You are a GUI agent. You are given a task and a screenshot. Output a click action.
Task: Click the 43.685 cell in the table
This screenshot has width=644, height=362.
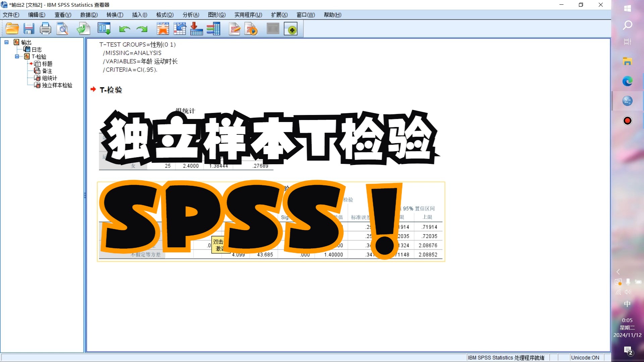click(x=265, y=255)
